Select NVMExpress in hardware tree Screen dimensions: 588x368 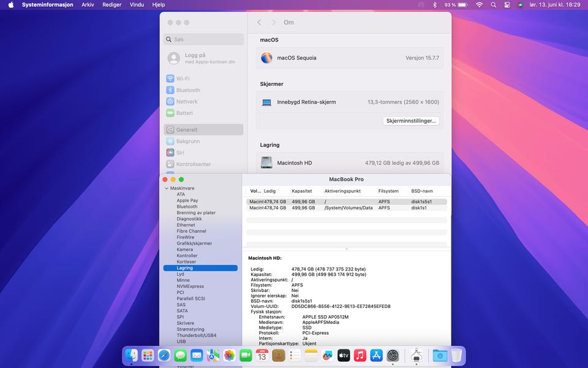[x=190, y=286]
